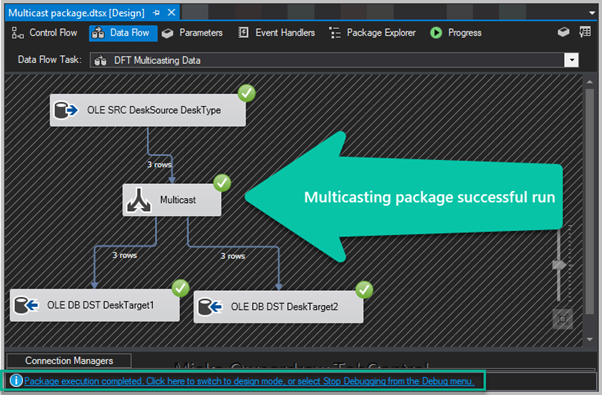Screen dimensions: 602x395
Task: Open the Connection Managers tab
Action: [x=69, y=361]
